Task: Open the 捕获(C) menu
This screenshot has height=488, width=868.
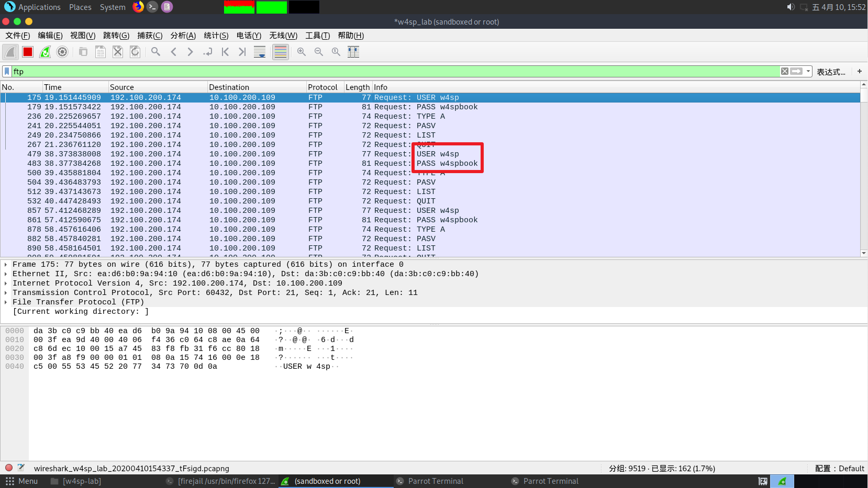Action: [x=150, y=36]
